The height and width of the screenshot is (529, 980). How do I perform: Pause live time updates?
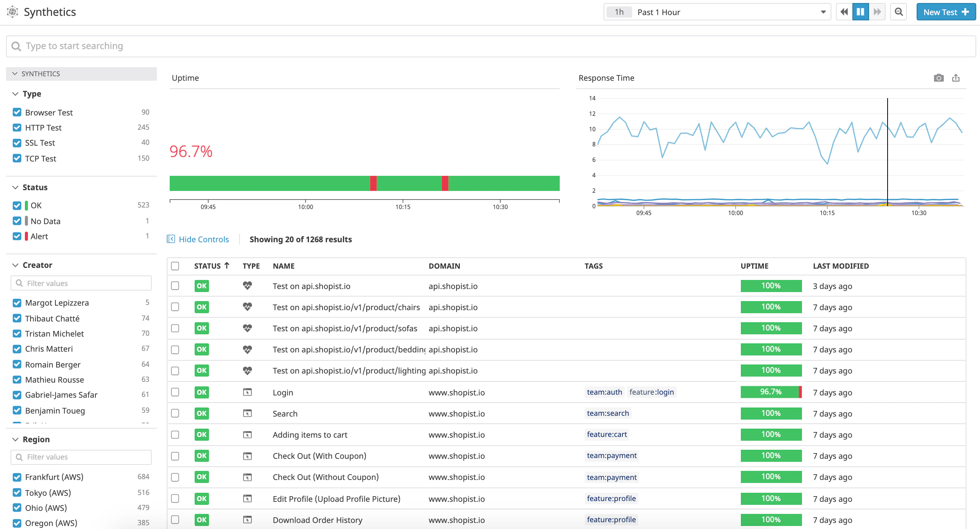click(x=860, y=12)
